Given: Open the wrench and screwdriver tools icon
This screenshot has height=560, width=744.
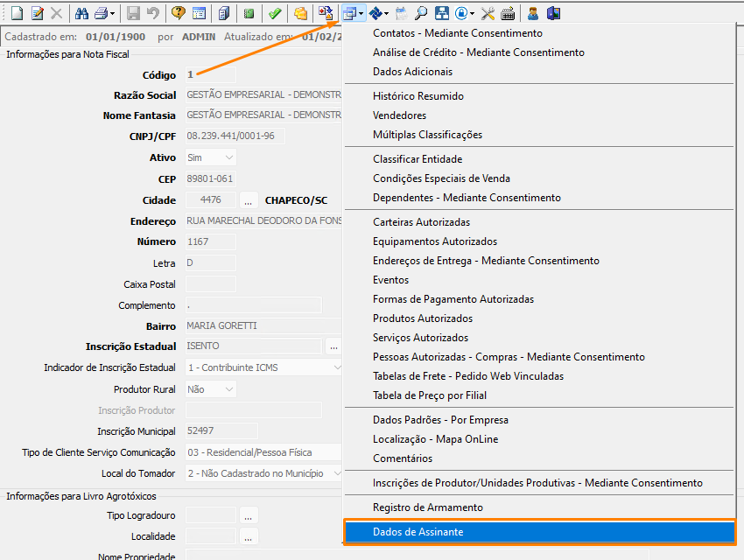Looking at the screenshot, I should [488, 13].
